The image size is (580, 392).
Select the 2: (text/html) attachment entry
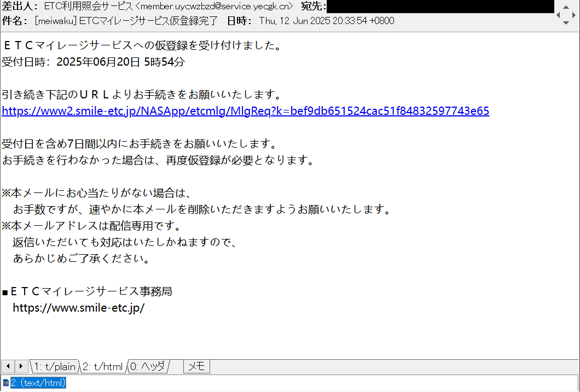coord(38,383)
